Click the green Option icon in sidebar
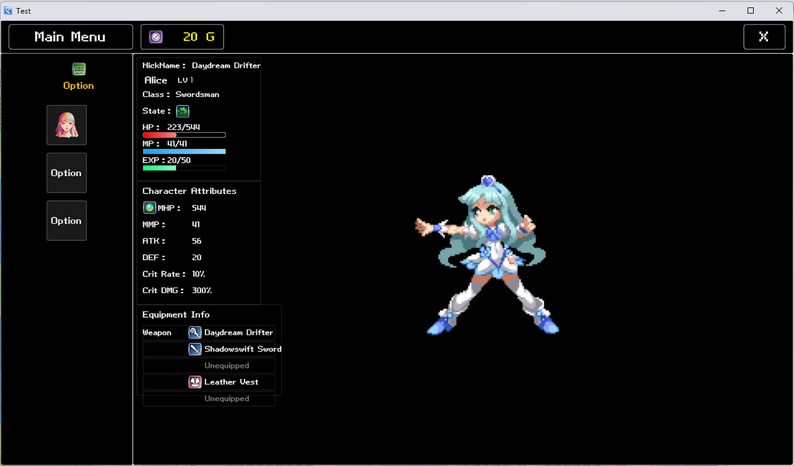 click(x=79, y=69)
